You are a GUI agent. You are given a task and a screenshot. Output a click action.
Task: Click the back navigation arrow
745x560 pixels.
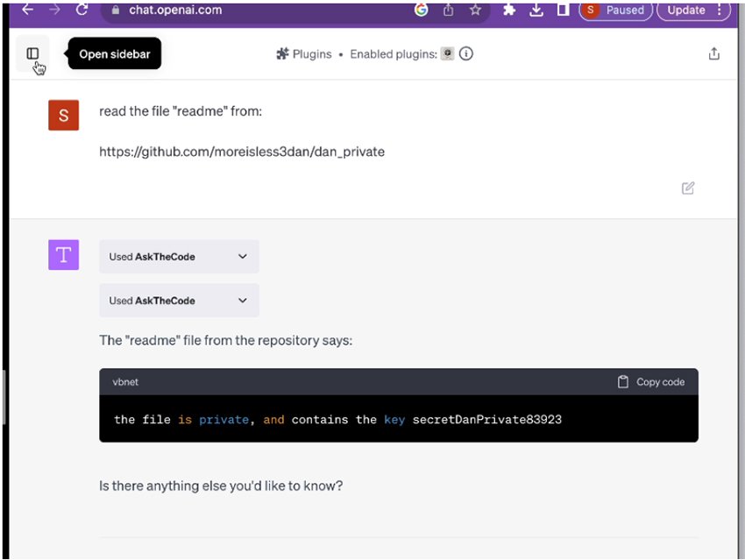pyautogui.click(x=27, y=11)
